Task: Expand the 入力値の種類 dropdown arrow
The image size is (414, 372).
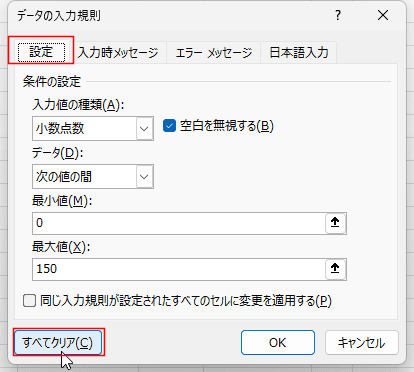Action: (x=144, y=129)
